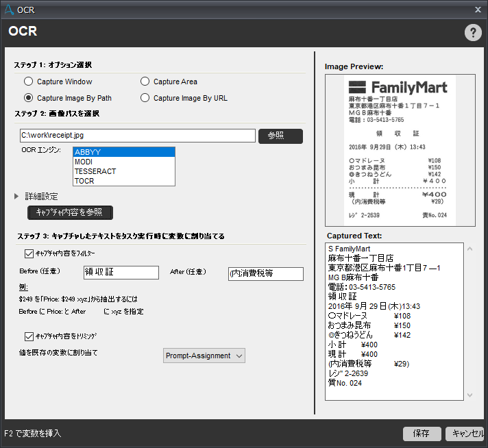
Task: Select MODI in OCR engine list
Action: pyautogui.click(x=123, y=162)
